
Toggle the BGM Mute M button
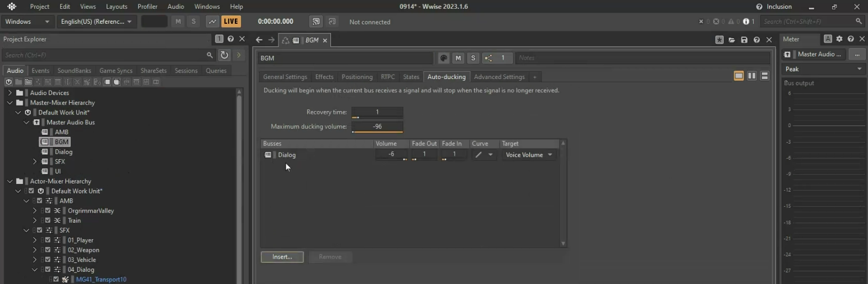pos(458,58)
